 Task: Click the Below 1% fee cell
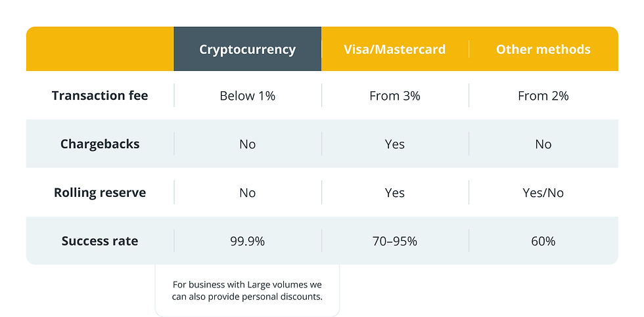point(247,96)
